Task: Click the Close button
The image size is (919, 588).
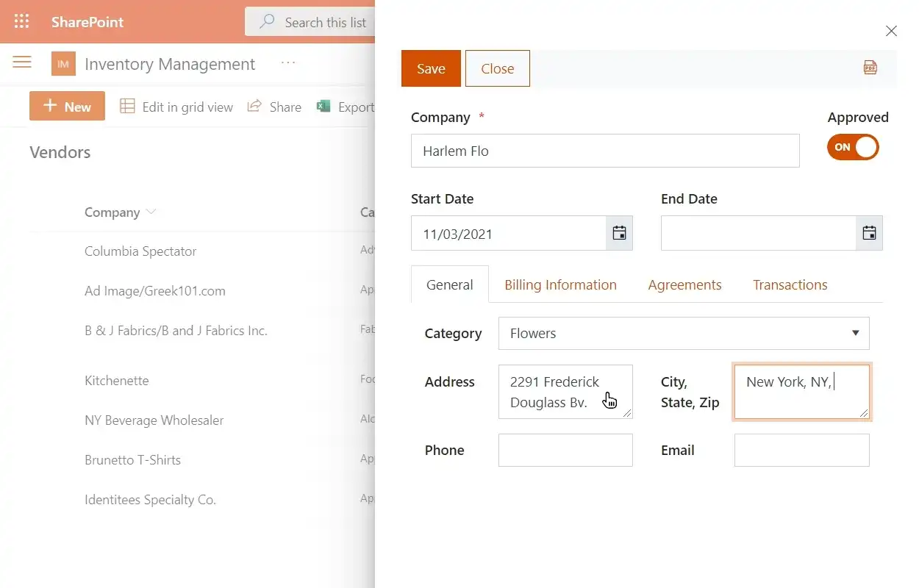Action: point(497,68)
